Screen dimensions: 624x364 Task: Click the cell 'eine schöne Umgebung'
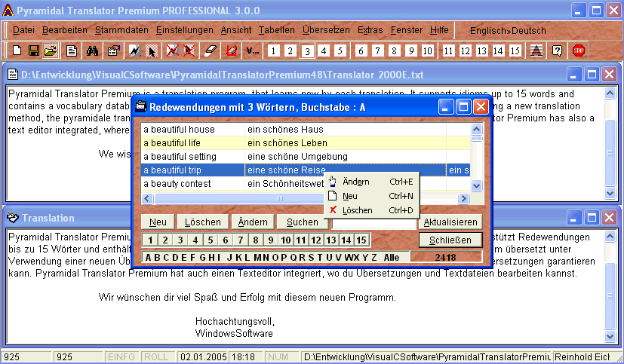pyautogui.click(x=345, y=157)
